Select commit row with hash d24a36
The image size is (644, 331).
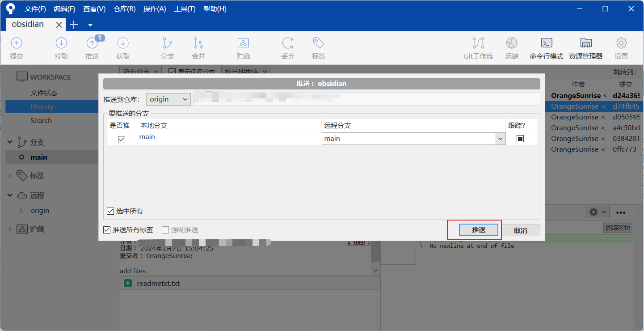(x=594, y=96)
